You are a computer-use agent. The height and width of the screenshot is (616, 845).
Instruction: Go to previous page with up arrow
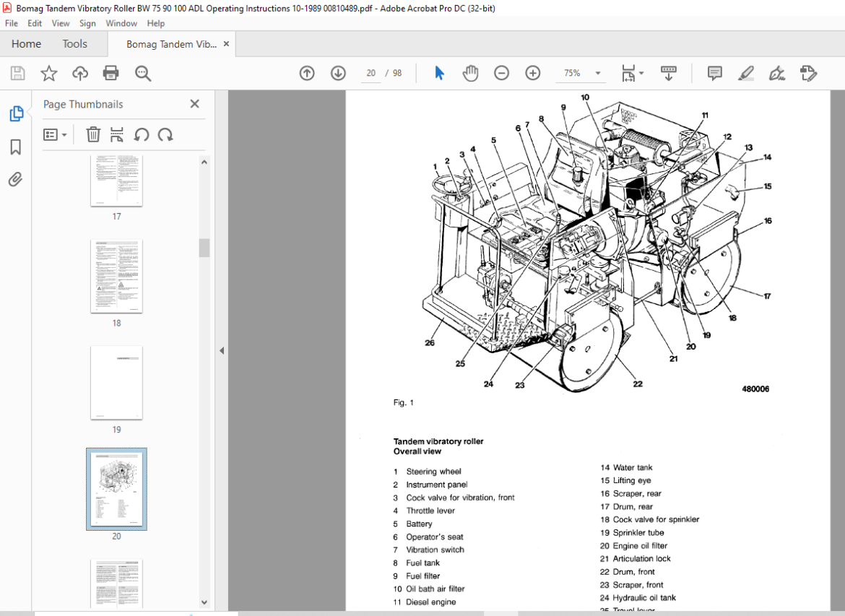coord(307,73)
